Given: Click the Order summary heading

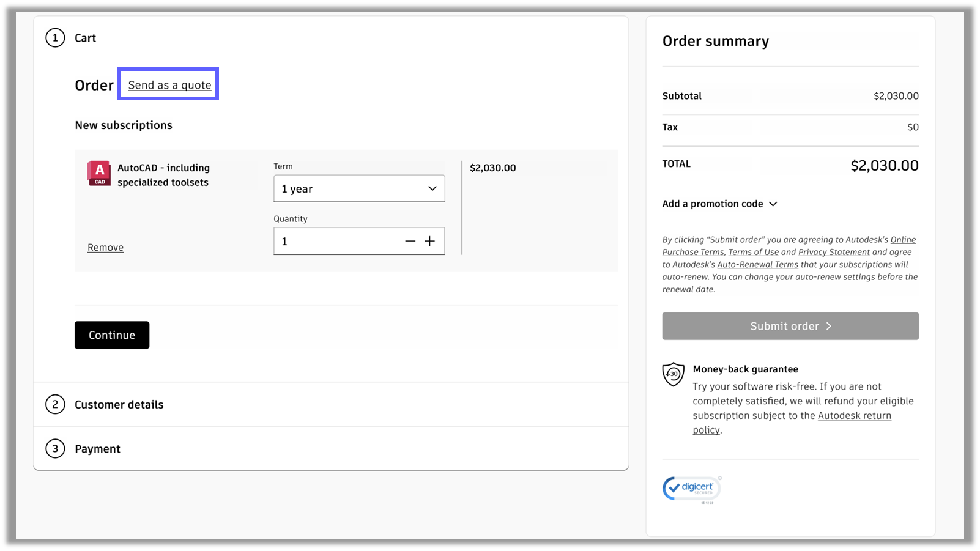Looking at the screenshot, I should tap(716, 42).
